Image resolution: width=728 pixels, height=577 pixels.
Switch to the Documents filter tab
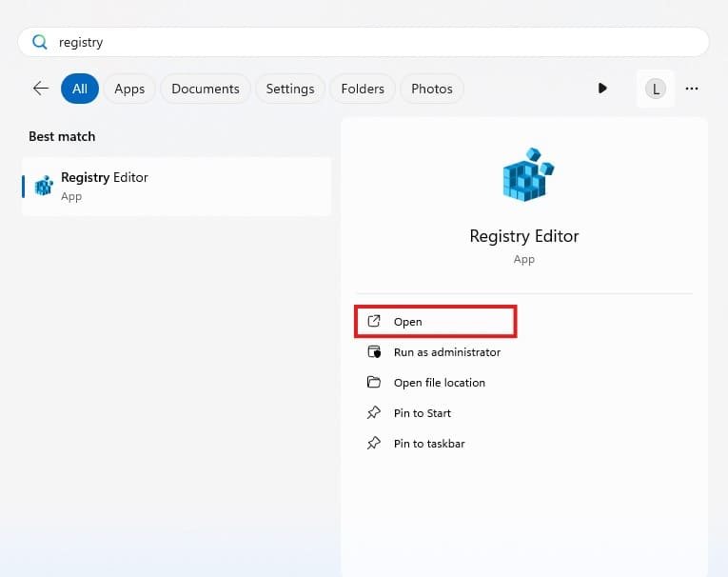tap(206, 89)
